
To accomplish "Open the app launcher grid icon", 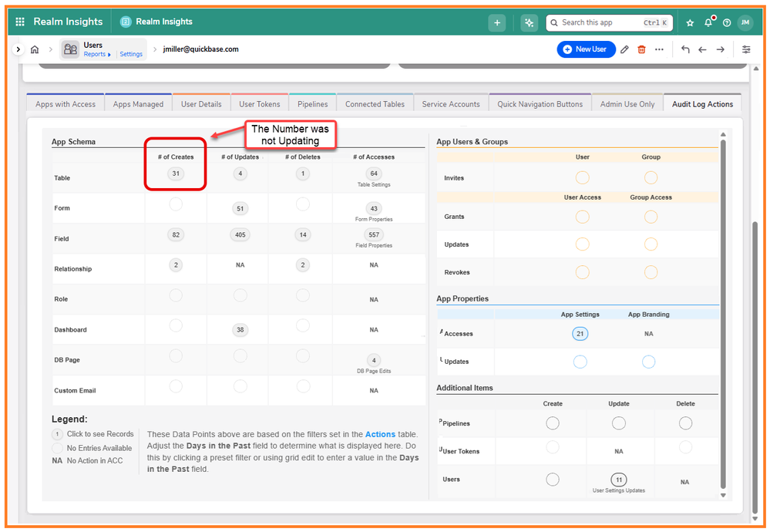I will click(20, 22).
